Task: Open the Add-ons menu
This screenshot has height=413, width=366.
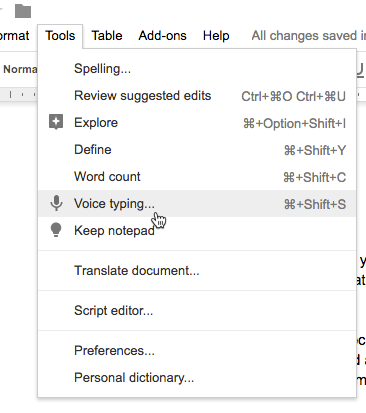Action: point(162,36)
